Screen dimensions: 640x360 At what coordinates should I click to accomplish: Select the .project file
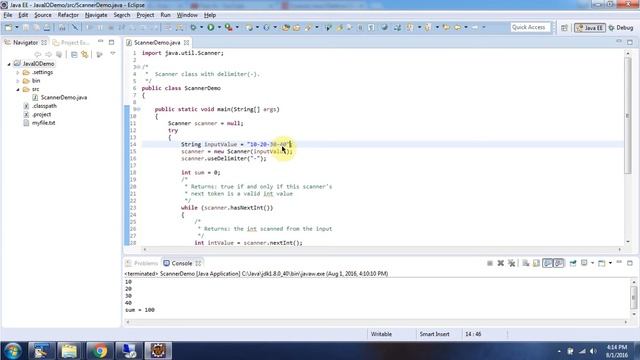pos(41,115)
